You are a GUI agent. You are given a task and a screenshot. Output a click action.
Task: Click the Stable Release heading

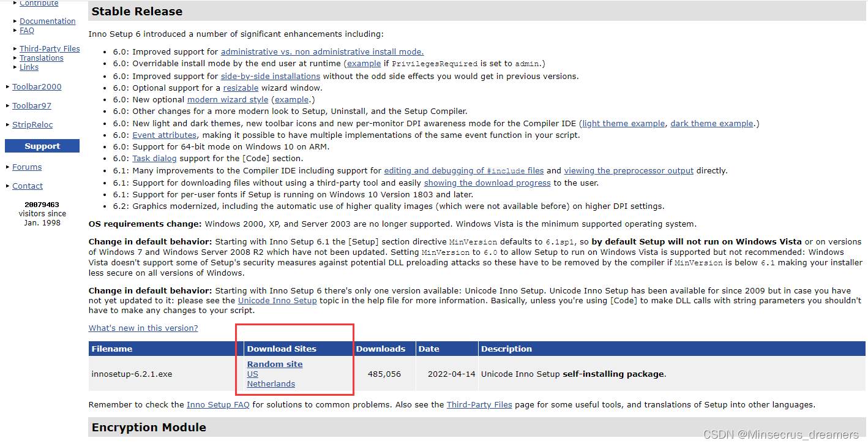tap(137, 11)
